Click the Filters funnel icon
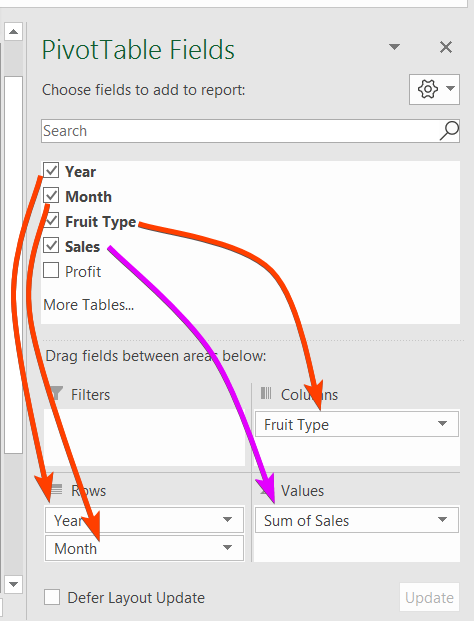Screen dimensions: 474x621 (x=56, y=394)
